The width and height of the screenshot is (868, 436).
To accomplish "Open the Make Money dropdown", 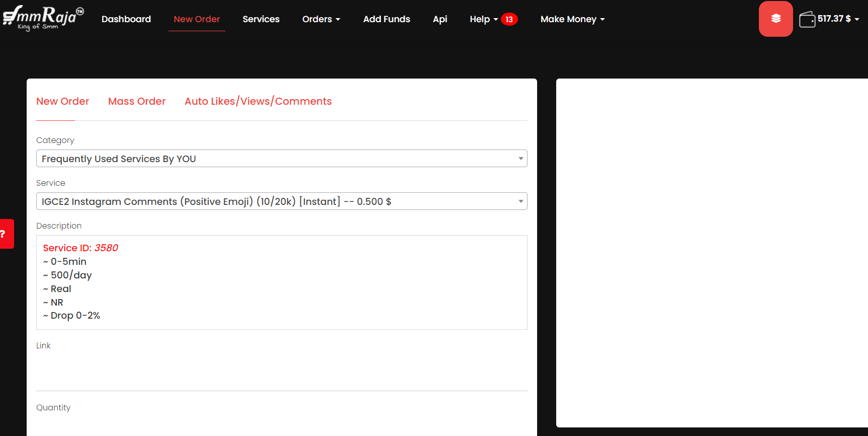I will (572, 19).
